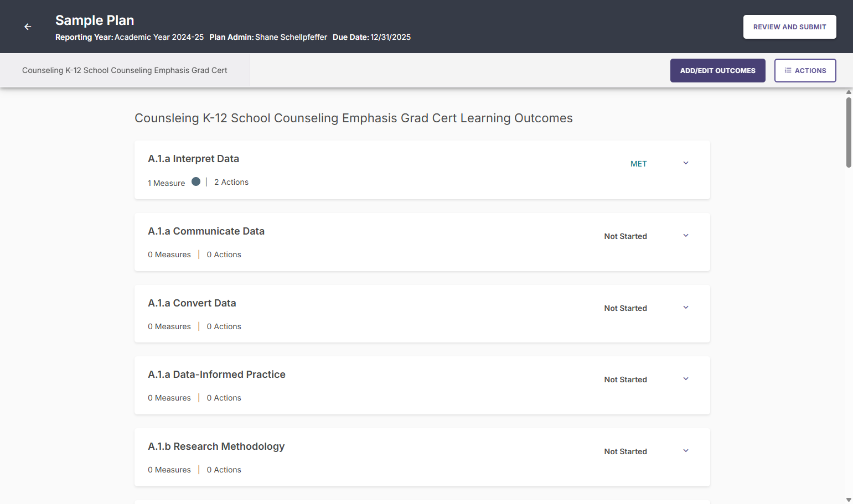Click the scrollbar down arrow

point(849,500)
